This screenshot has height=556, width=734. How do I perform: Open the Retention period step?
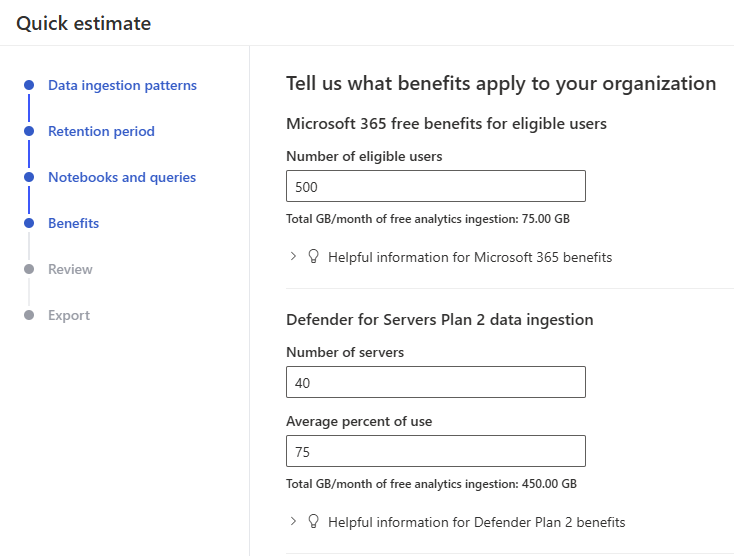tap(101, 131)
